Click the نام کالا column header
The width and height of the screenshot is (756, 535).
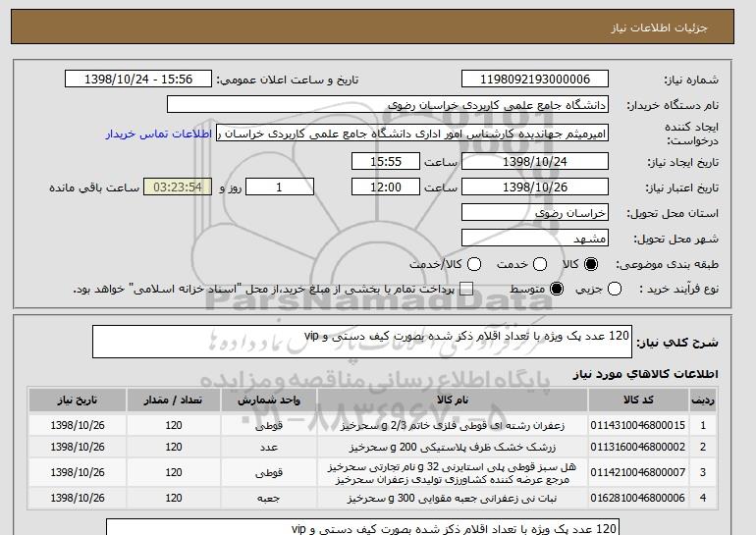[x=453, y=401]
